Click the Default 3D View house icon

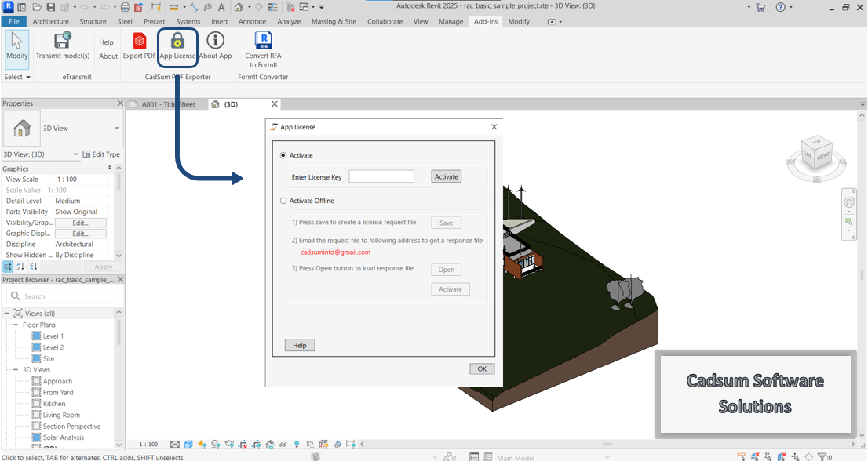(238, 7)
